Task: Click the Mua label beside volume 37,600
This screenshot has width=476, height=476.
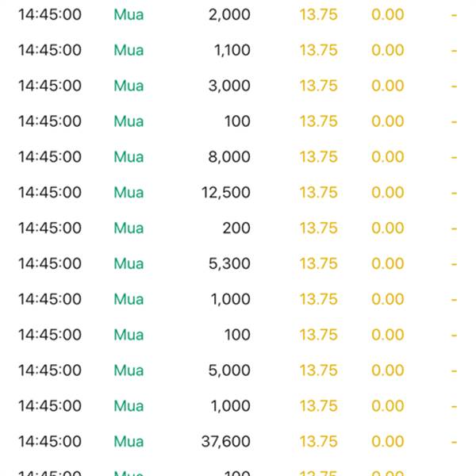Action: pyautogui.click(x=129, y=441)
